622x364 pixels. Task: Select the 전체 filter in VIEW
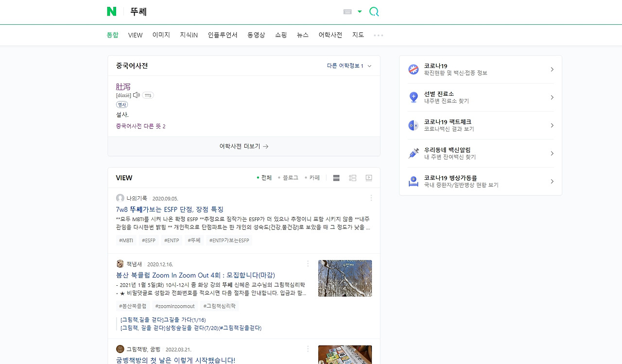click(264, 178)
